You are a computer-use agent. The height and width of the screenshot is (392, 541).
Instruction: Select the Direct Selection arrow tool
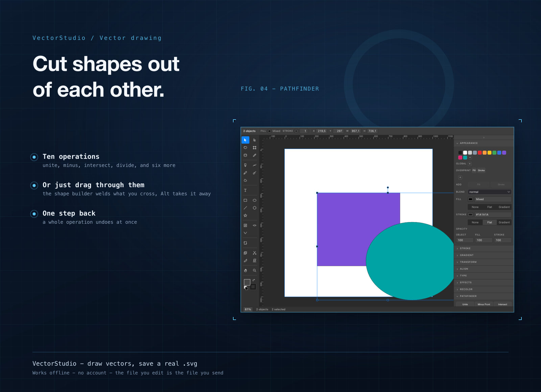click(255, 140)
